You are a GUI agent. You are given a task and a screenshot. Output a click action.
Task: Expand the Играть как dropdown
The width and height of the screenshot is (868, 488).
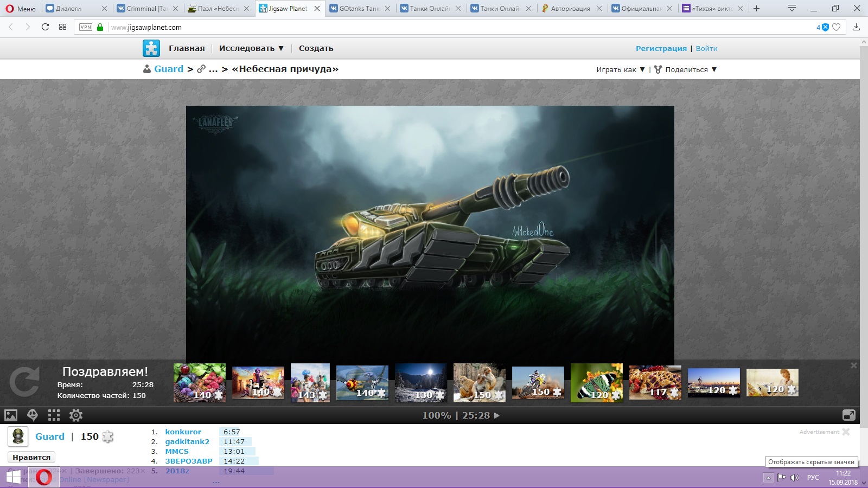(621, 69)
